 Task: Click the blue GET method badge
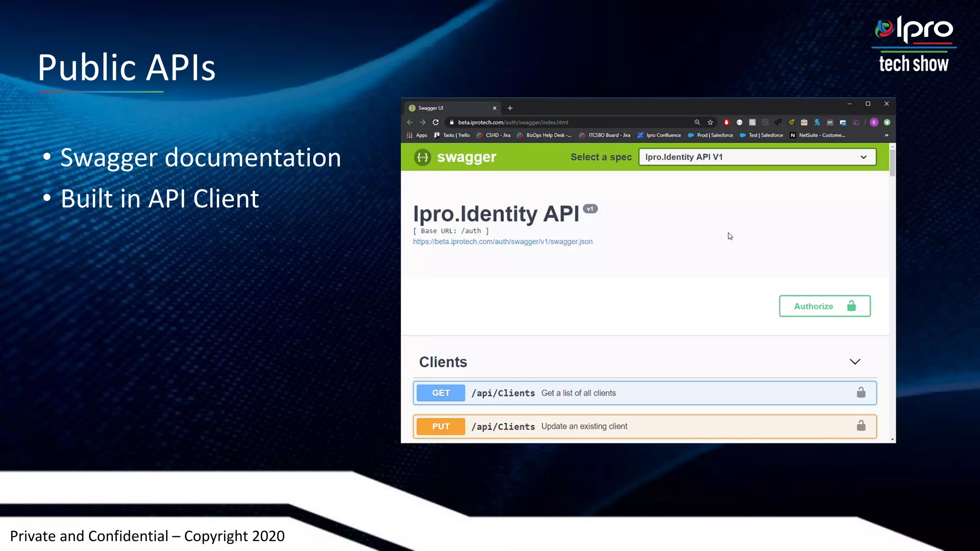tap(441, 393)
